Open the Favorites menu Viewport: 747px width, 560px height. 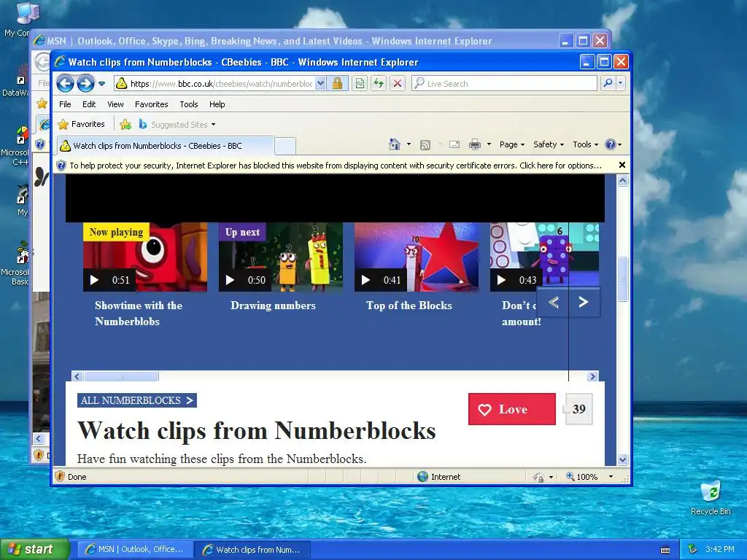coord(151,104)
